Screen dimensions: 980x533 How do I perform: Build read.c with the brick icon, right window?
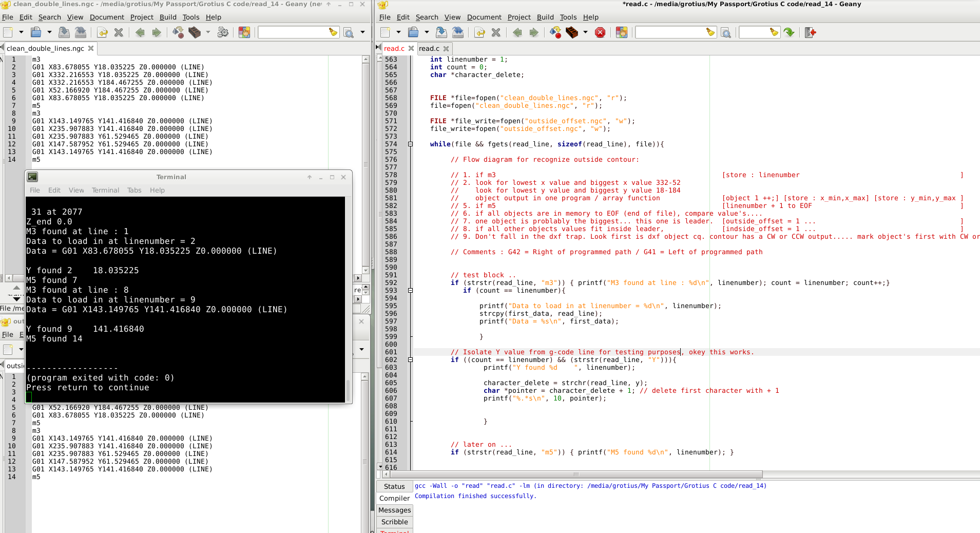[572, 32]
